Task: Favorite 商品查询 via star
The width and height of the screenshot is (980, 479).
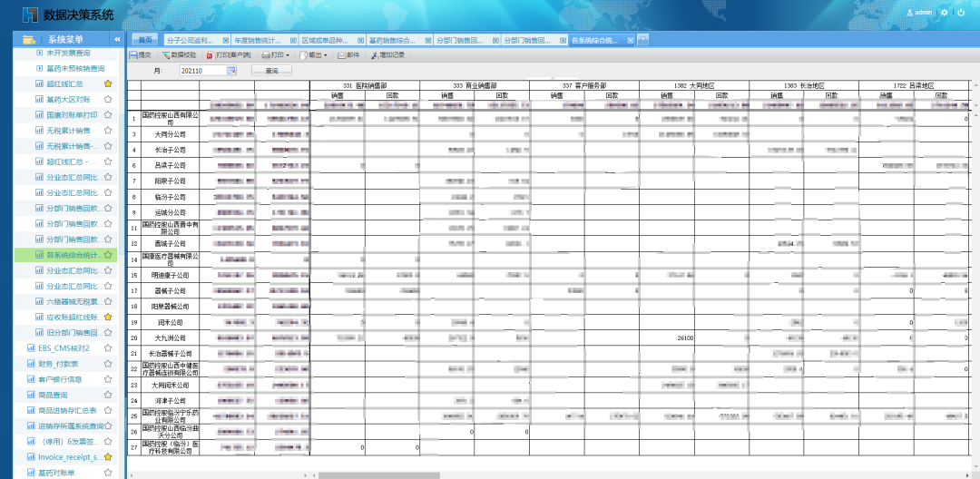Action: (x=108, y=395)
